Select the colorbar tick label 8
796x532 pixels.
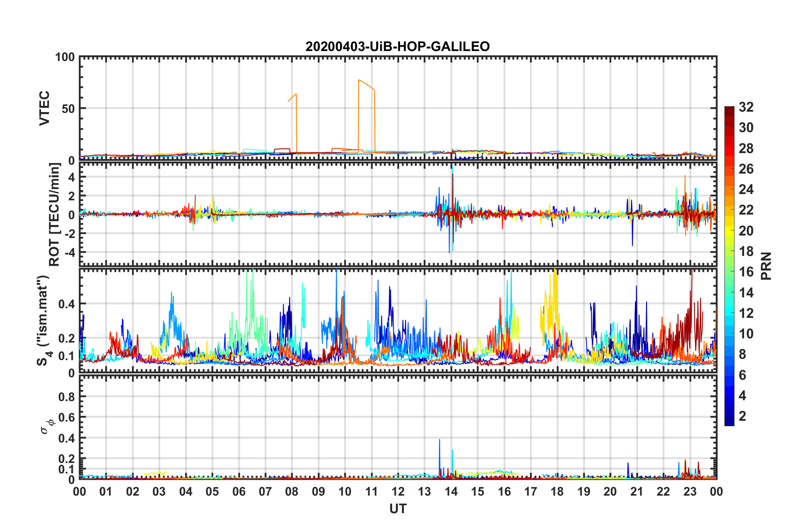click(742, 354)
